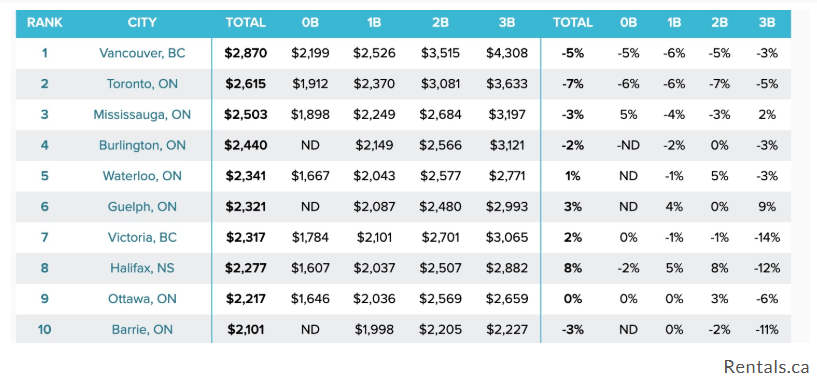The width and height of the screenshot is (817, 390).
Task: Select Vancouver's $2,870 total rent cell
Action: [245, 53]
